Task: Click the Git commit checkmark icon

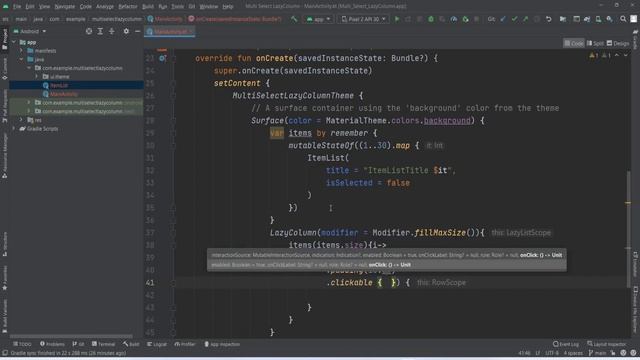Action: (x=514, y=19)
